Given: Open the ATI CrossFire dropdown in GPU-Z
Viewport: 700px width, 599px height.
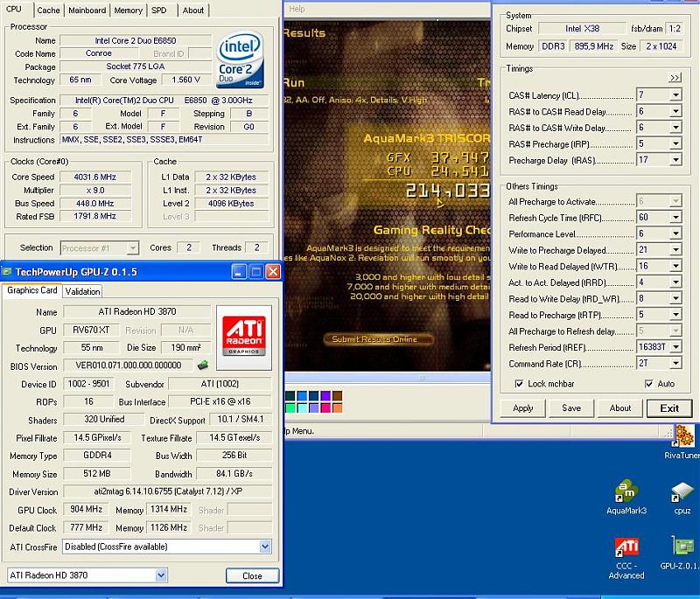Looking at the screenshot, I should [265, 547].
